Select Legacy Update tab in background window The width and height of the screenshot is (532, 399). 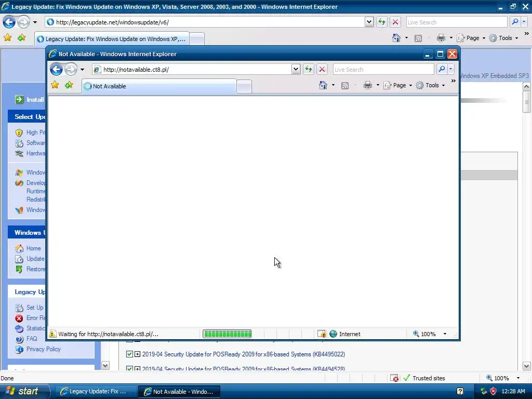[x=112, y=39]
